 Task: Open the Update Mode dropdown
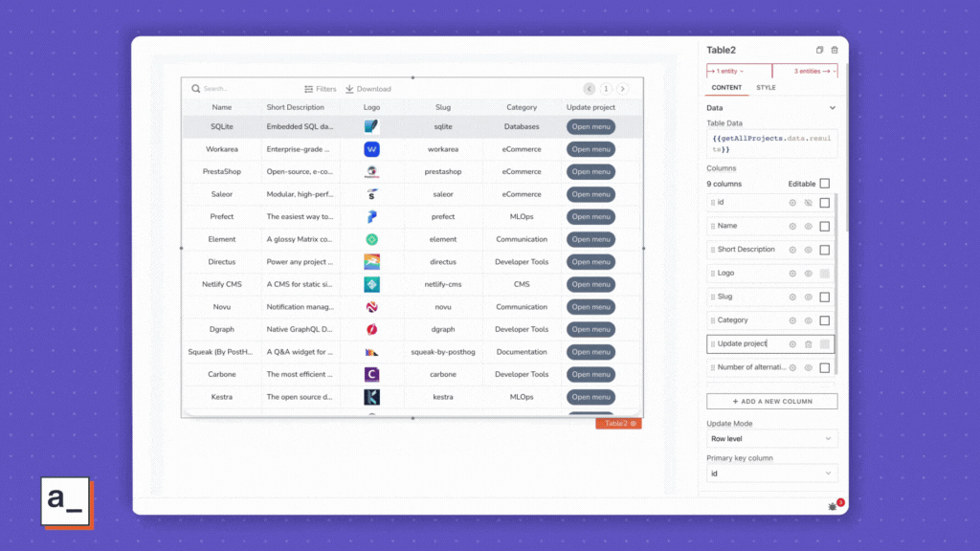(771, 439)
